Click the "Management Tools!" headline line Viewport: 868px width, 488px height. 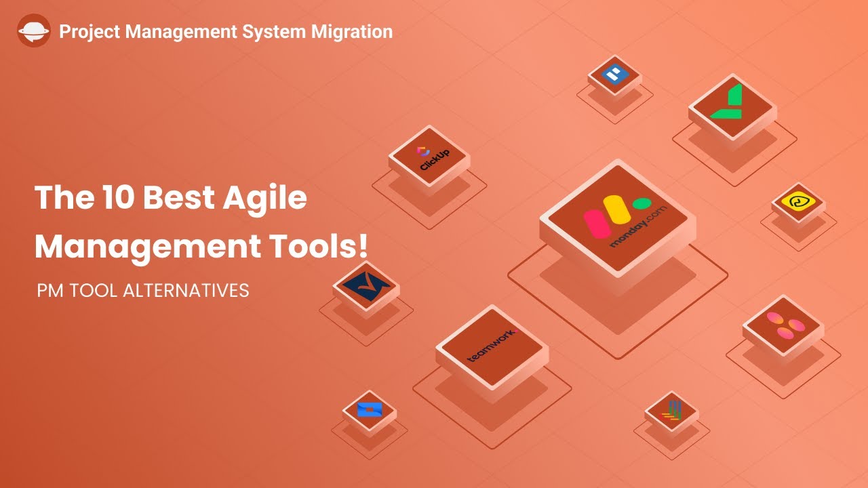[x=201, y=246]
